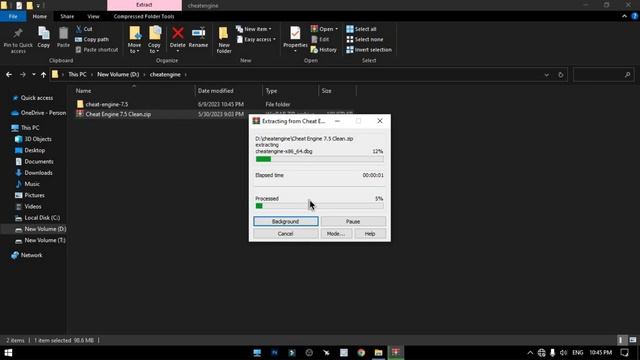Open Music in sidebar
The image size is (640, 360).
tap(32, 184)
